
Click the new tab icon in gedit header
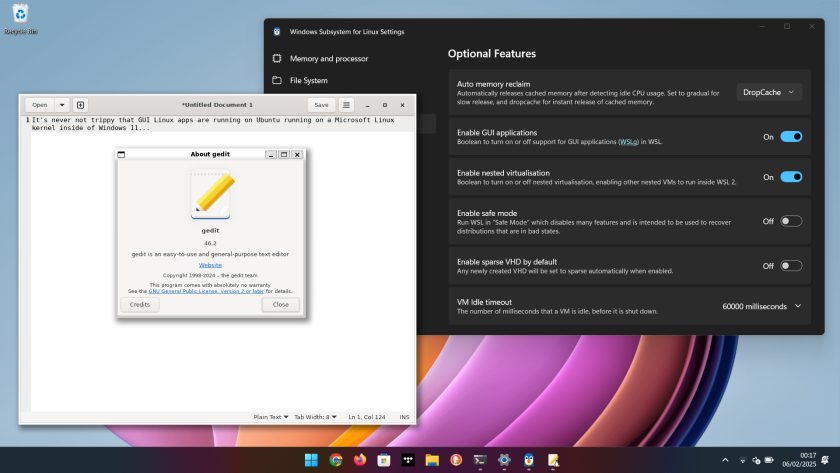(x=80, y=105)
